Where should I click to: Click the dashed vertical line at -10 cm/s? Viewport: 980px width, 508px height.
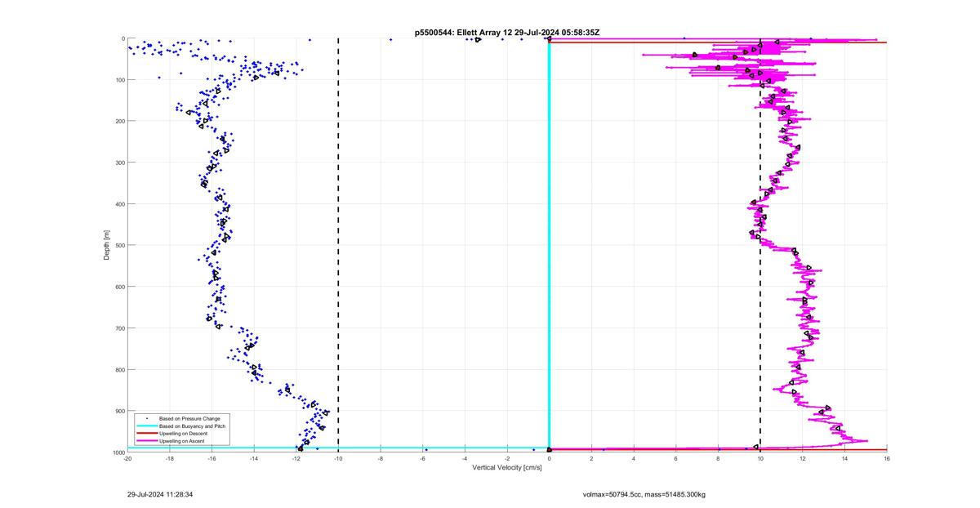click(338, 245)
